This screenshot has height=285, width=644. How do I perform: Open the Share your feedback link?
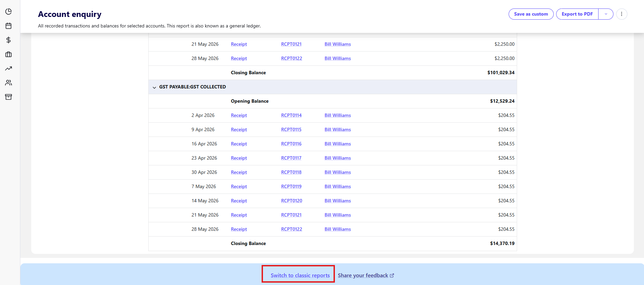363,275
